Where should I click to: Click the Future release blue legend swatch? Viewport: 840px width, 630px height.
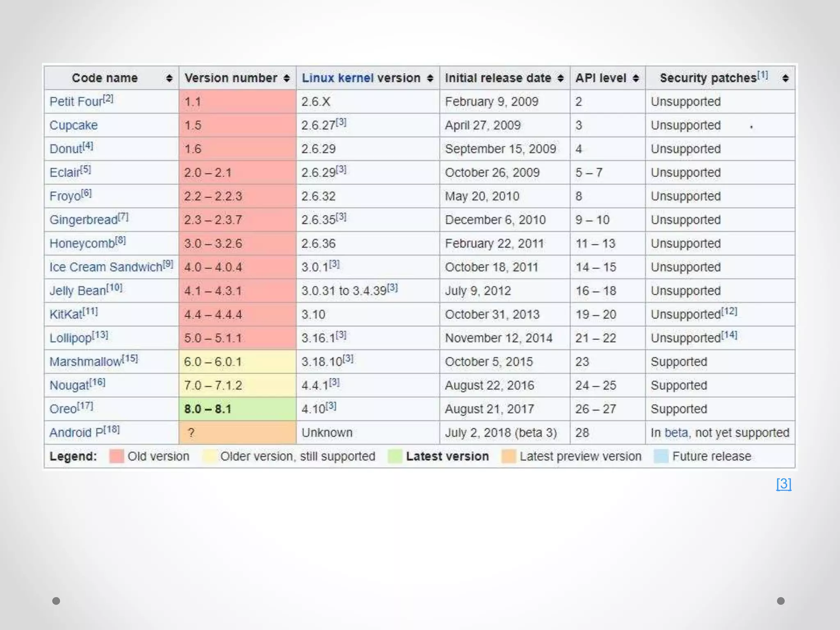click(x=661, y=456)
